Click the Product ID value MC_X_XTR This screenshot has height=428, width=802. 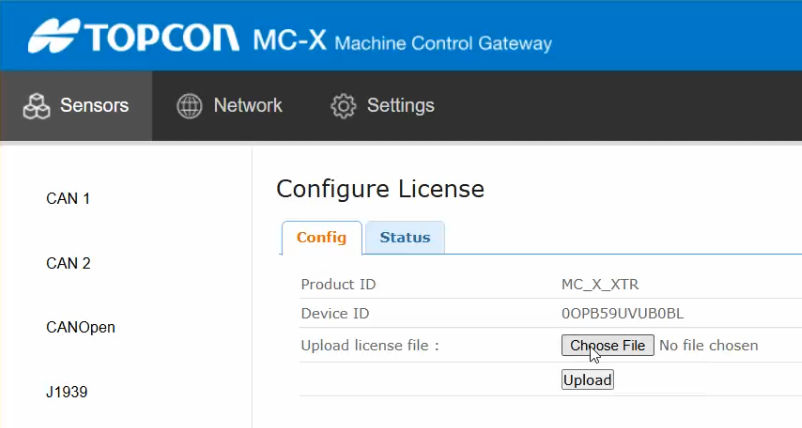pyautogui.click(x=602, y=285)
